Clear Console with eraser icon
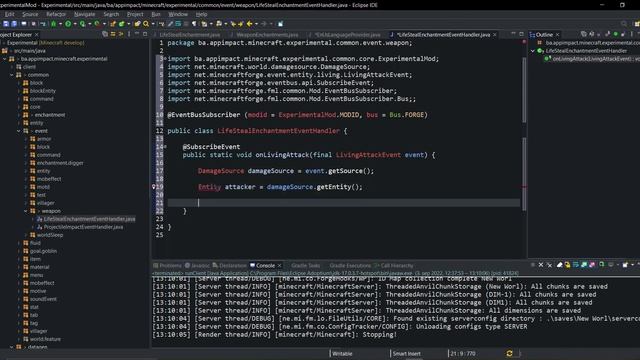The height and width of the screenshot is (360, 640). click(x=560, y=265)
